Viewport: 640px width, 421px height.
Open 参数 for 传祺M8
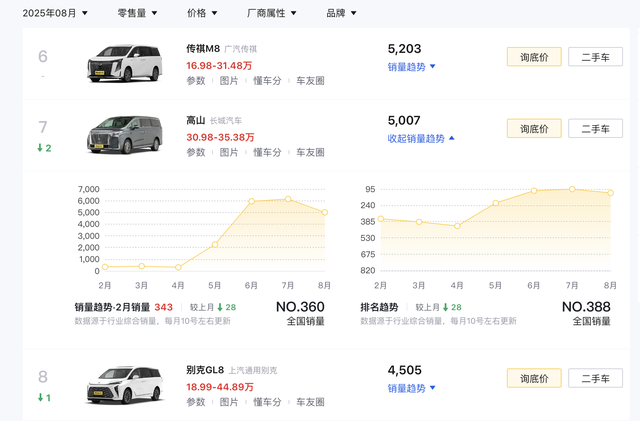[196, 81]
